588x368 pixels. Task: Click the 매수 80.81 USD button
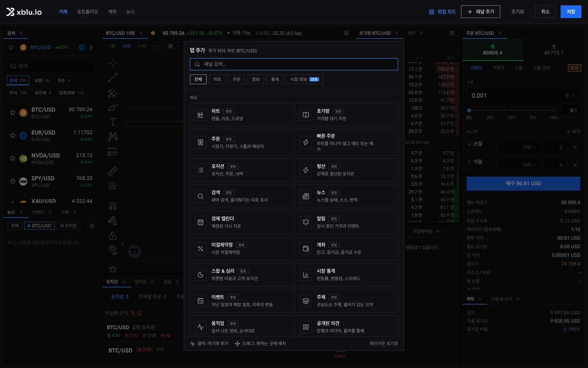(x=523, y=184)
